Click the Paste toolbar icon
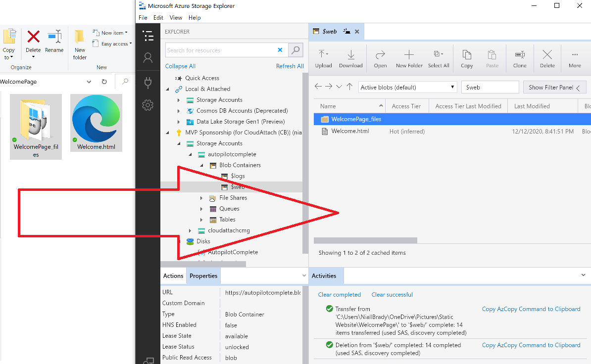This screenshot has height=364, width=591. click(x=492, y=55)
